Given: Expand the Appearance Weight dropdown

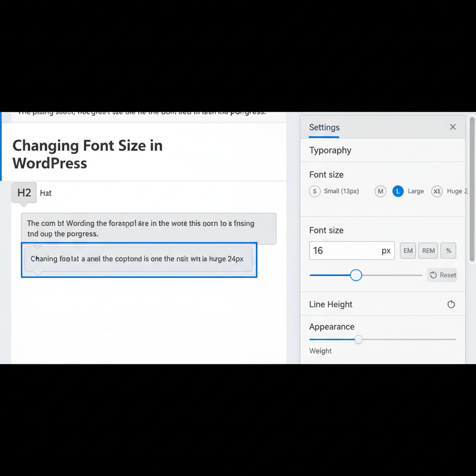Looking at the screenshot, I should click(320, 351).
